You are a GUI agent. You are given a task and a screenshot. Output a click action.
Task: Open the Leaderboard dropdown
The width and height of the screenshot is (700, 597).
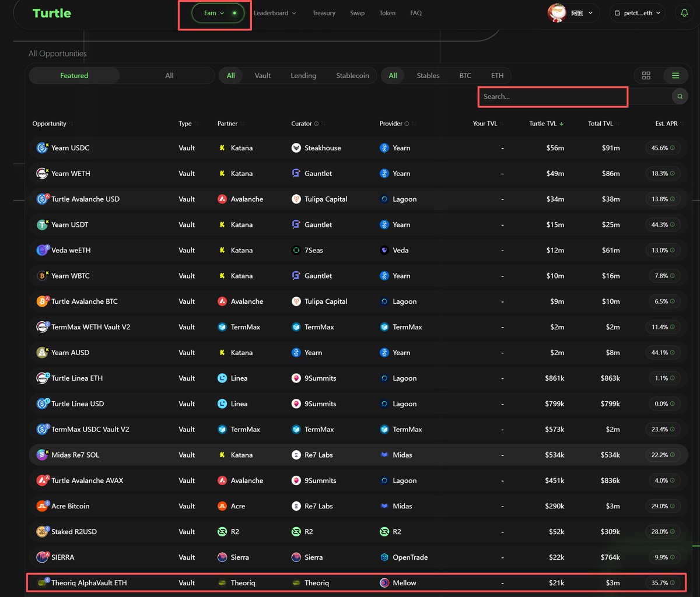(275, 13)
